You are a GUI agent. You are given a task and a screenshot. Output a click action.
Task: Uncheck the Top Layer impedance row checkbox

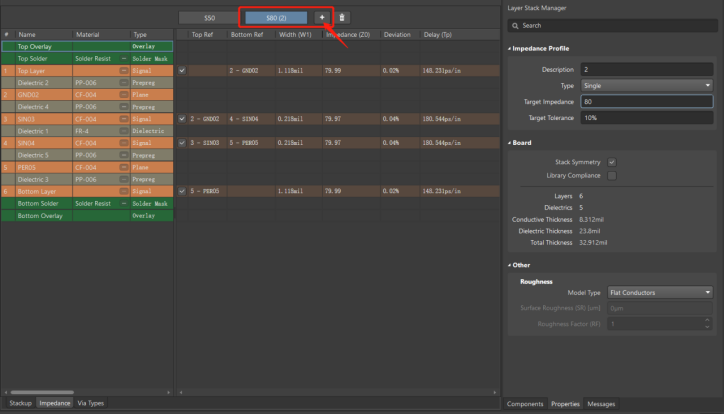181,71
